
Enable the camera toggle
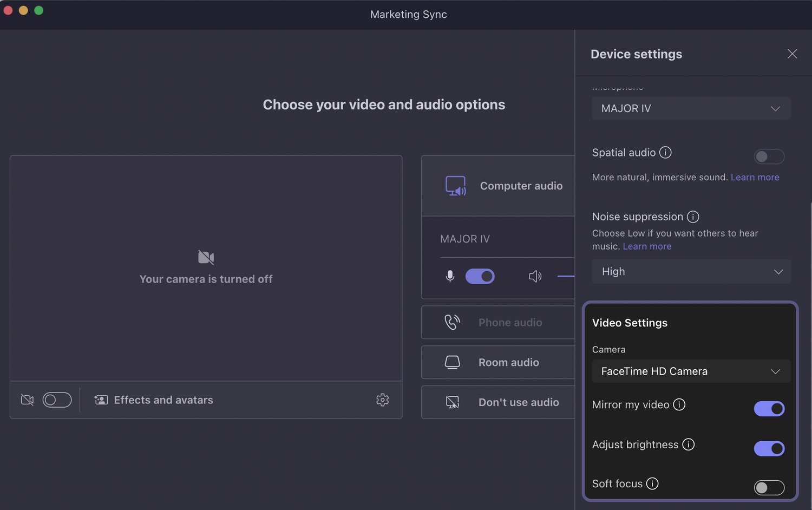(x=57, y=400)
